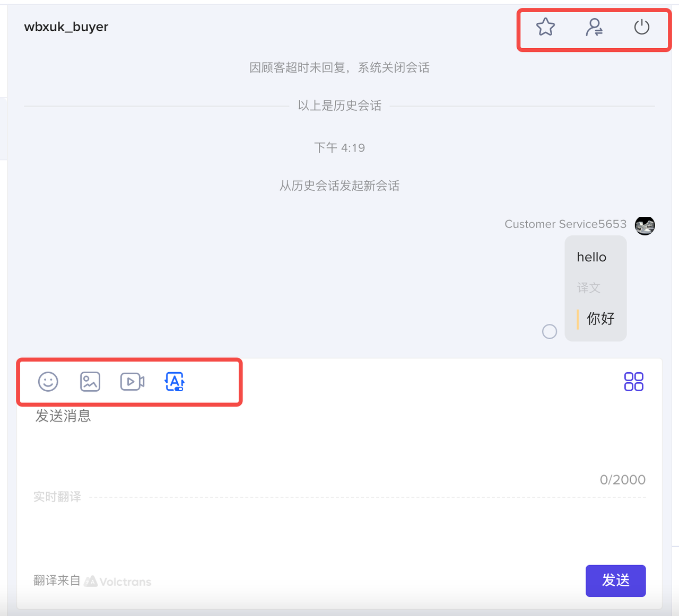Screen dimensions: 679x616
Task: Click the send image icon
Action: 90,382
